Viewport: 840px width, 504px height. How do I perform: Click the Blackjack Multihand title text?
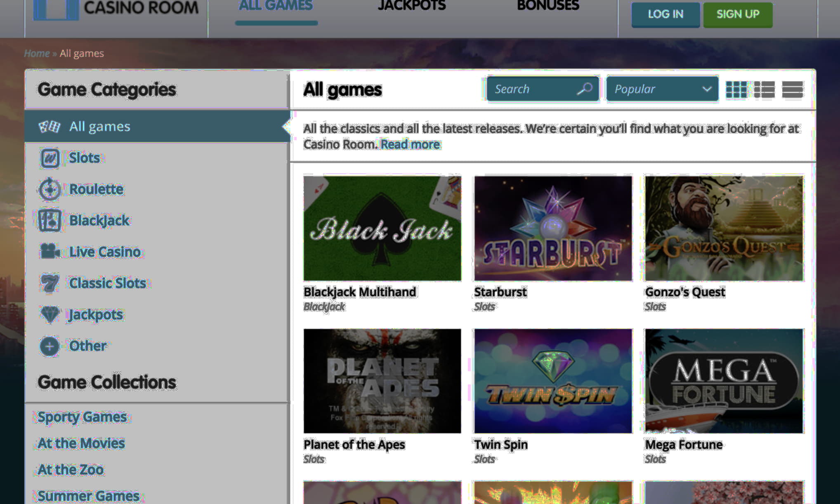360,292
